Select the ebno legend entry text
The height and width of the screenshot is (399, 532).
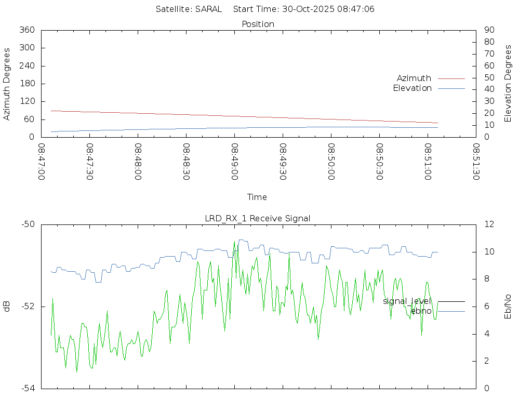point(421,311)
